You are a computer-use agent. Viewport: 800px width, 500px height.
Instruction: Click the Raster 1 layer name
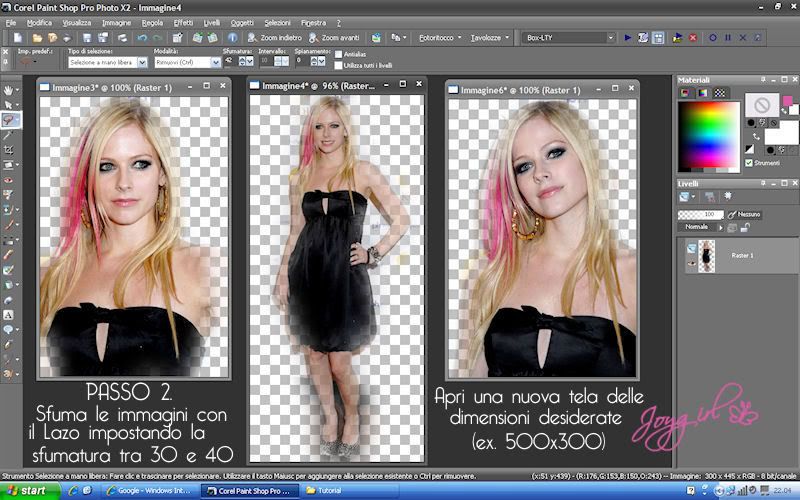pos(742,256)
